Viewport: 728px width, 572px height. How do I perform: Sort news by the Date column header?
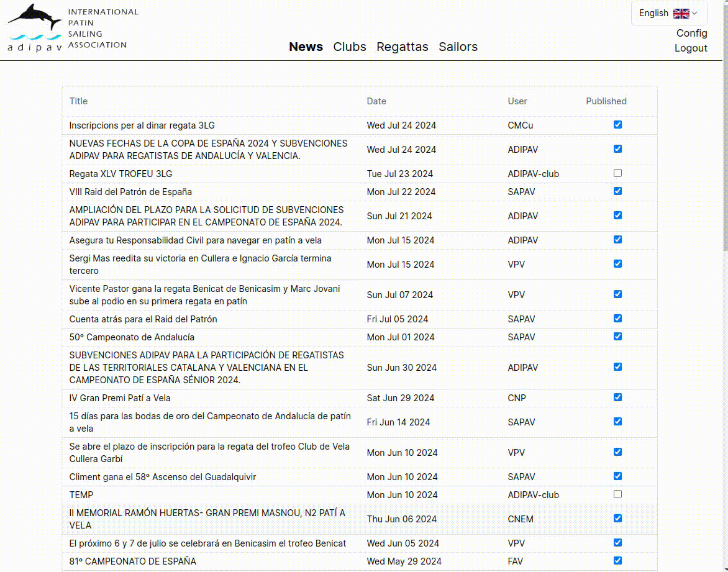click(x=376, y=101)
